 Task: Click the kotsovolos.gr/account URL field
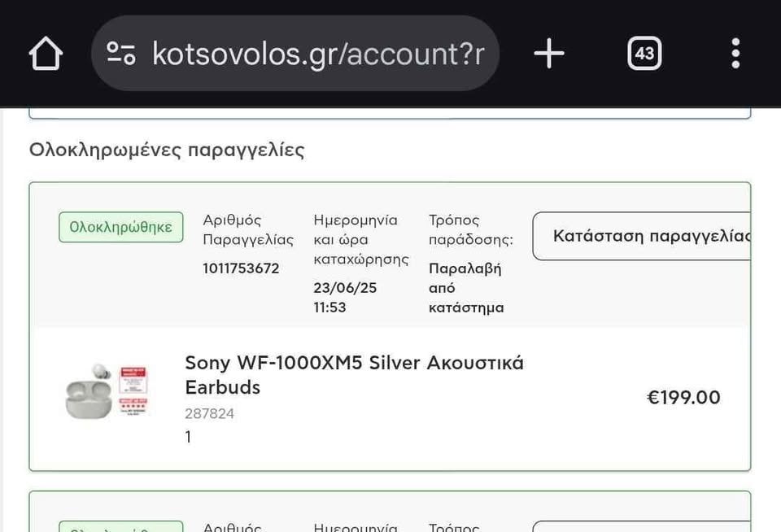click(295, 54)
